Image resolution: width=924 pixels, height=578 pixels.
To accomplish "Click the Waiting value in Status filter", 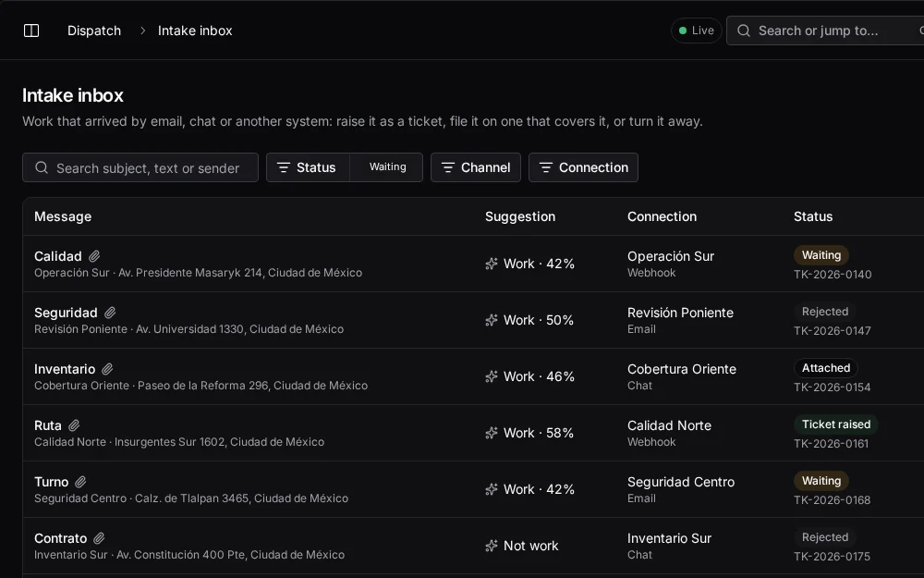I will (x=387, y=167).
